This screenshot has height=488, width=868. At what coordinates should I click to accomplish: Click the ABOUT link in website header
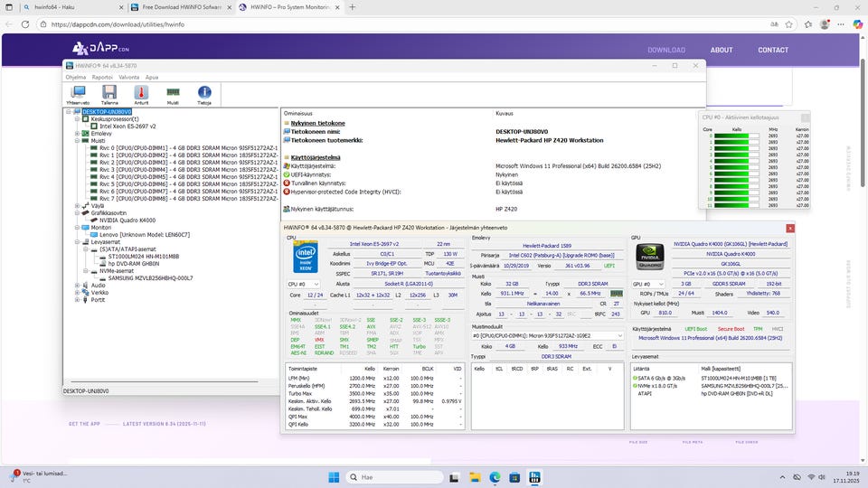[722, 51]
